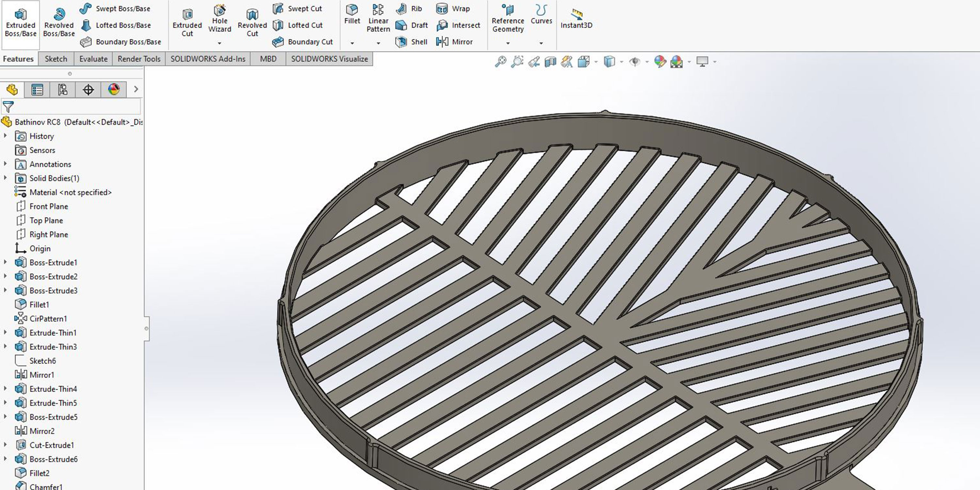This screenshot has width=980, height=490.
Task: Open the ConfigurationManager tab
Action: pos(63,90)
